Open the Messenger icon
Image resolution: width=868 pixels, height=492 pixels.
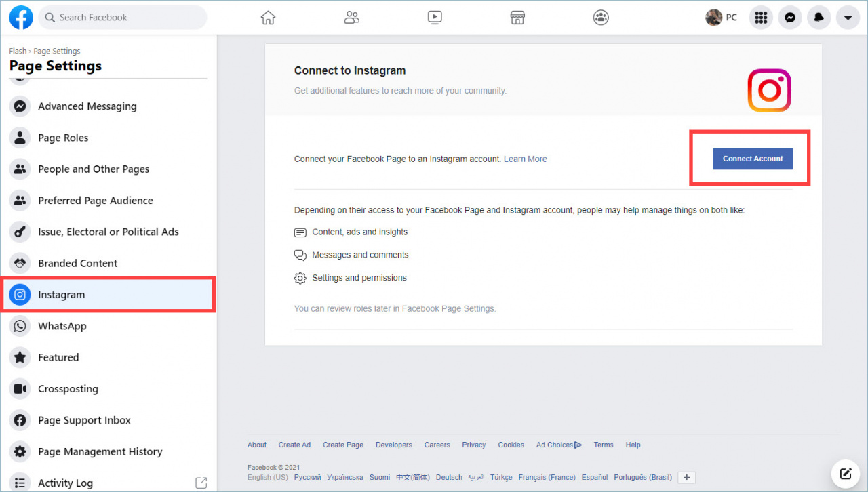point(790,18)
